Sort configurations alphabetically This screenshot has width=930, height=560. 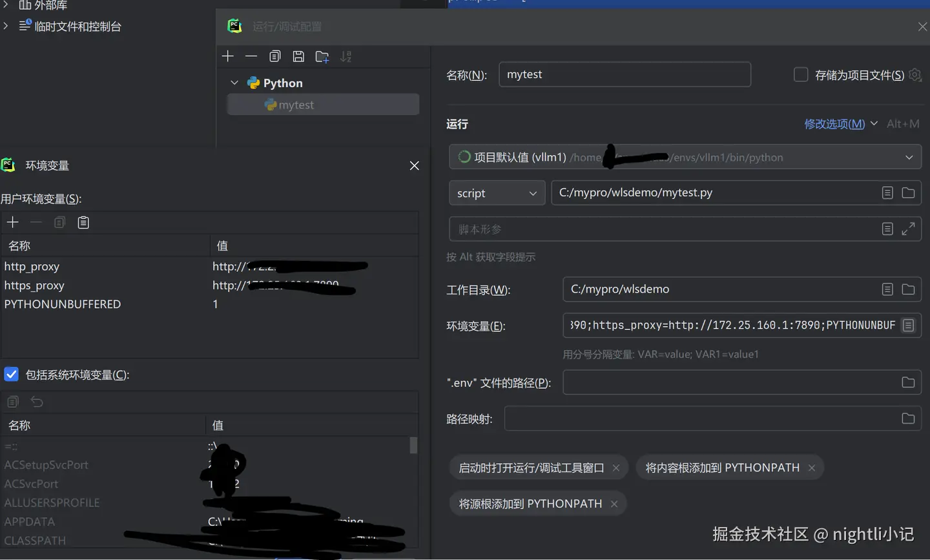(346, 56)
